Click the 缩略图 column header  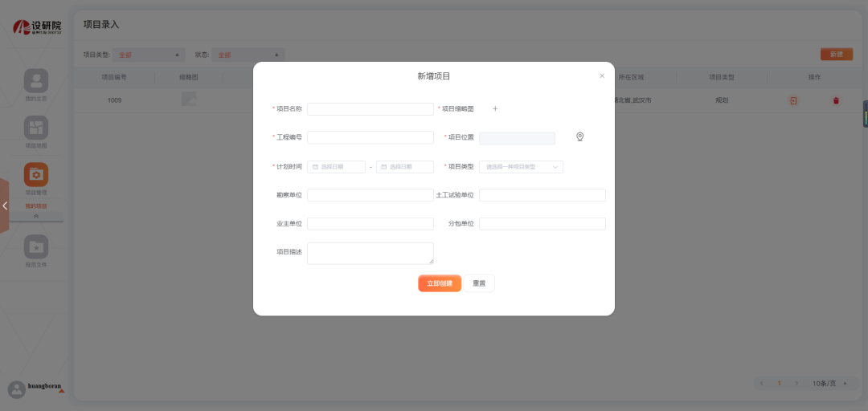coord(189,77)
